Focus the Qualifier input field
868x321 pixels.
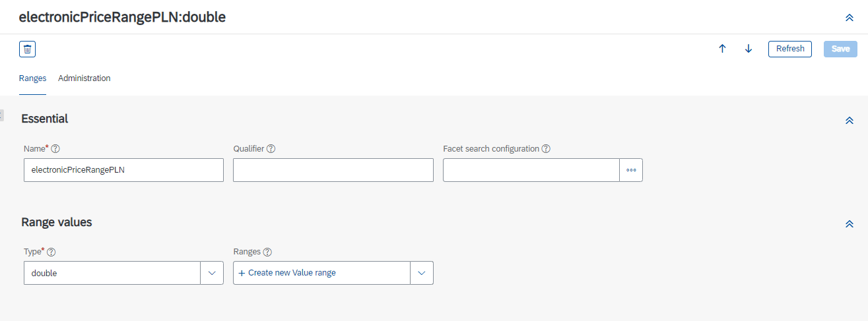[333, 170]
